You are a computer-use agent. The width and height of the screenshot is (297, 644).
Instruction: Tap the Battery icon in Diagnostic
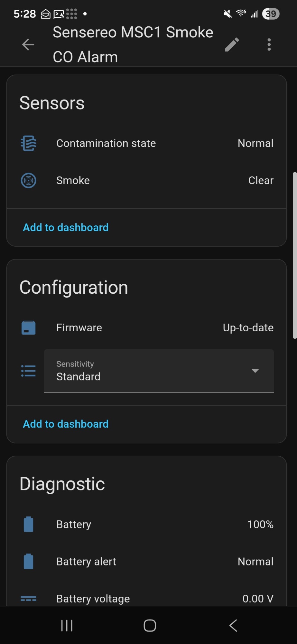coord(29,524)
